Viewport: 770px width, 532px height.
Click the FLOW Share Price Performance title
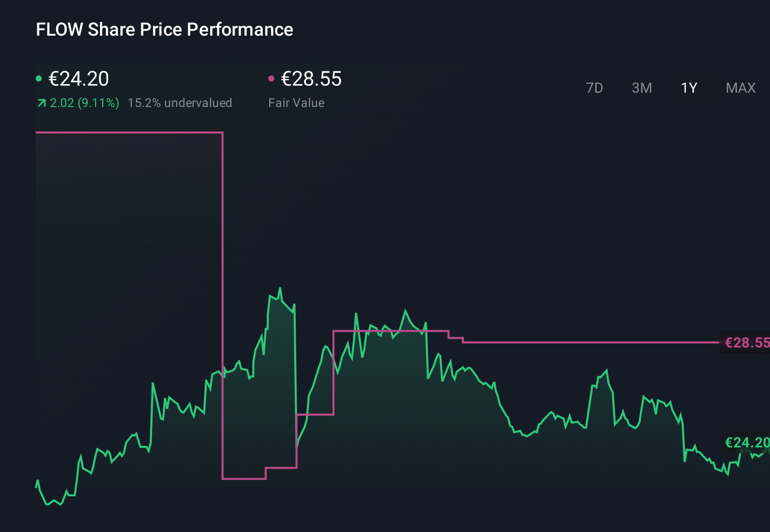point(164,30)
